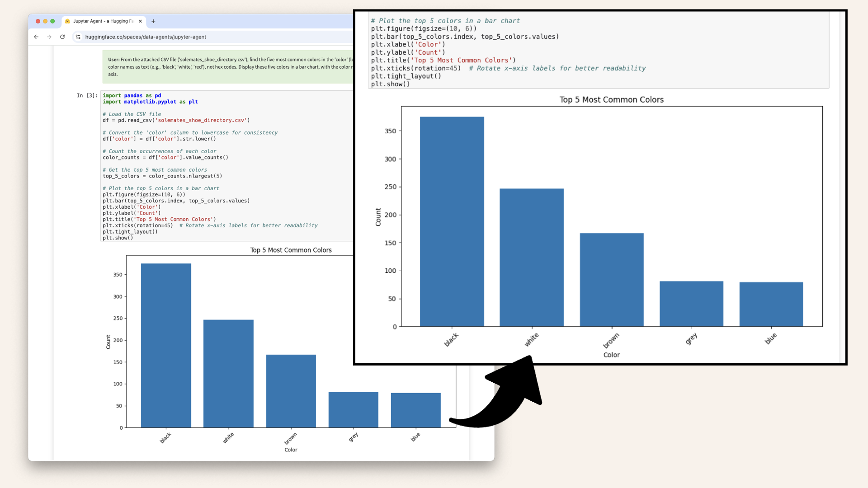This screenshot has width=868, height=488.
Task: Click the 350 tick in browser notebook chart
Action: point(118,275)
